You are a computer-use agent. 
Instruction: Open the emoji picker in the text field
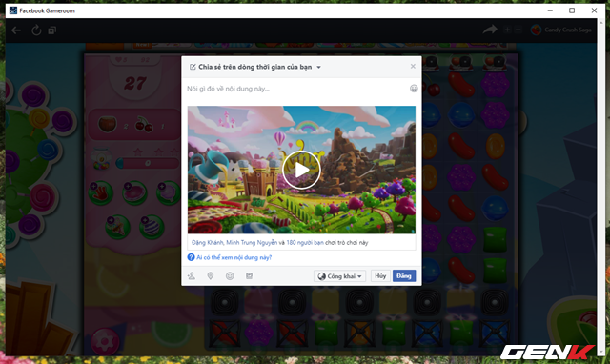tap(414, 89)
